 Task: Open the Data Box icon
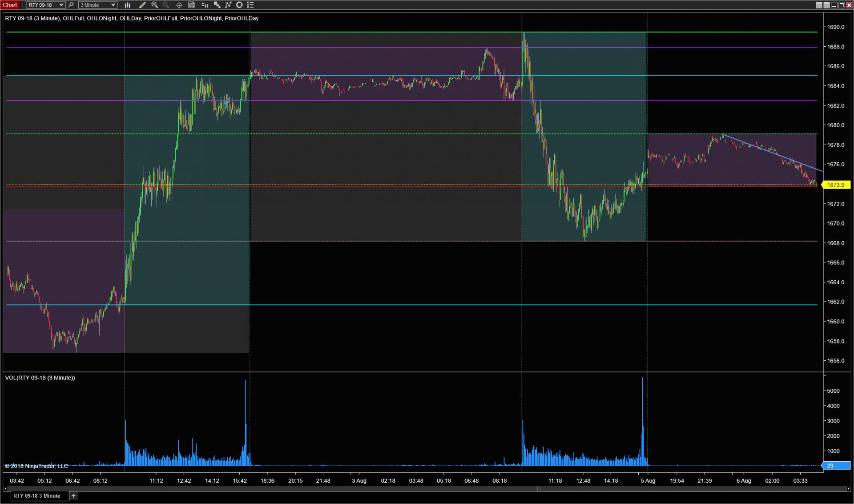[x=191, y=5]
